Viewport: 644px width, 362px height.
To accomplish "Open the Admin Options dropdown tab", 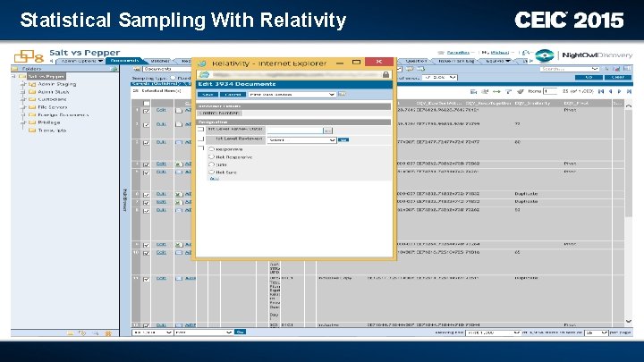I will (x=81, y=61).
